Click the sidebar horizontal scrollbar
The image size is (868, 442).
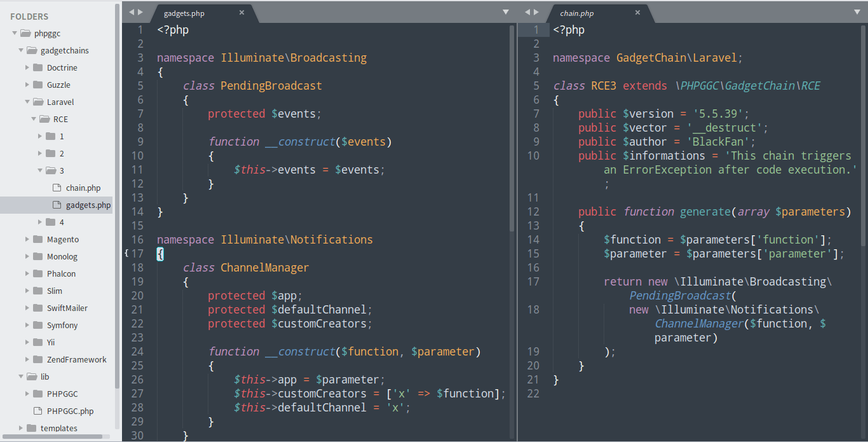coord(52,436)
